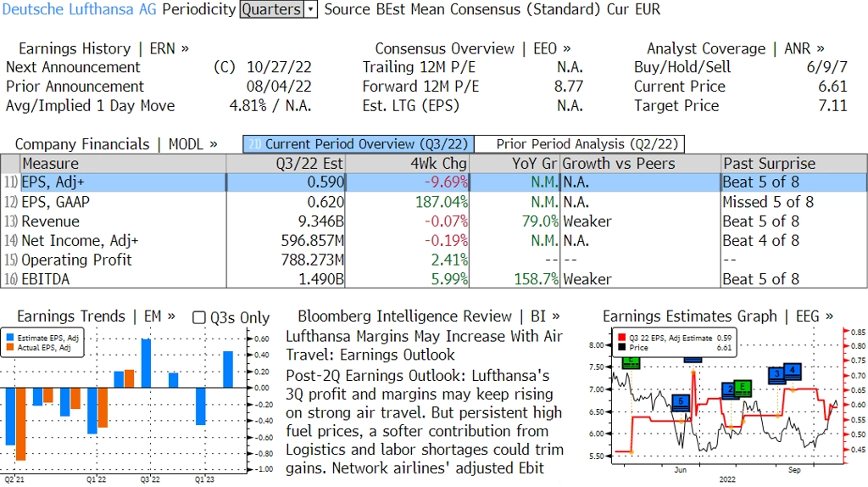The width and height of the screenshot is (868, 487).
Task: Select row 12 EPS, GAAP
Action: [x=434, y=202]
